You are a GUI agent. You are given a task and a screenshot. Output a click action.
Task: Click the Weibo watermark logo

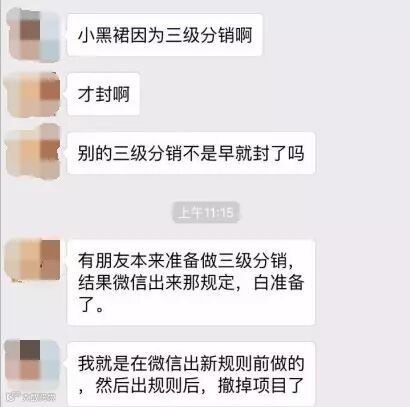coord(13,397)
